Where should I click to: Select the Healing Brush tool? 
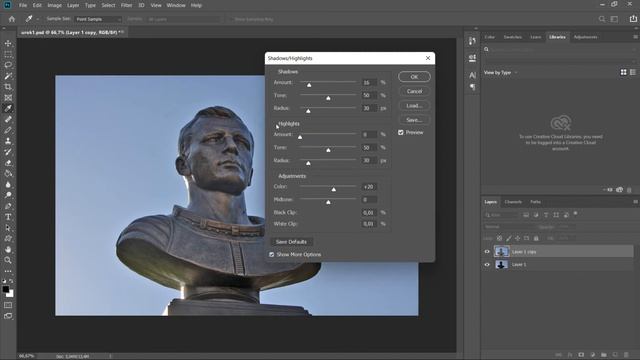pyautogui.click(x=8, y=119)
